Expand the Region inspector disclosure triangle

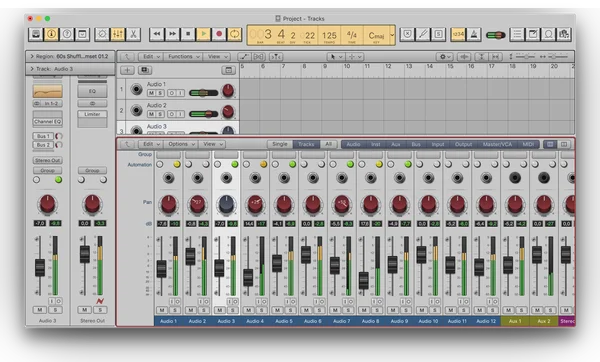pyautogui.click(x=32, y=56)
